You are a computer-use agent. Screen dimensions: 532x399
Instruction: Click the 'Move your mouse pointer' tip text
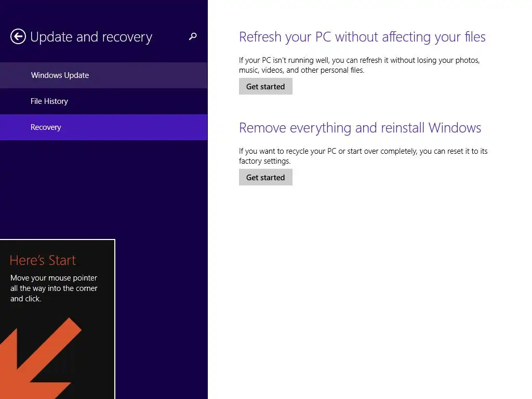pyautogui.click(x=54, y=288)
